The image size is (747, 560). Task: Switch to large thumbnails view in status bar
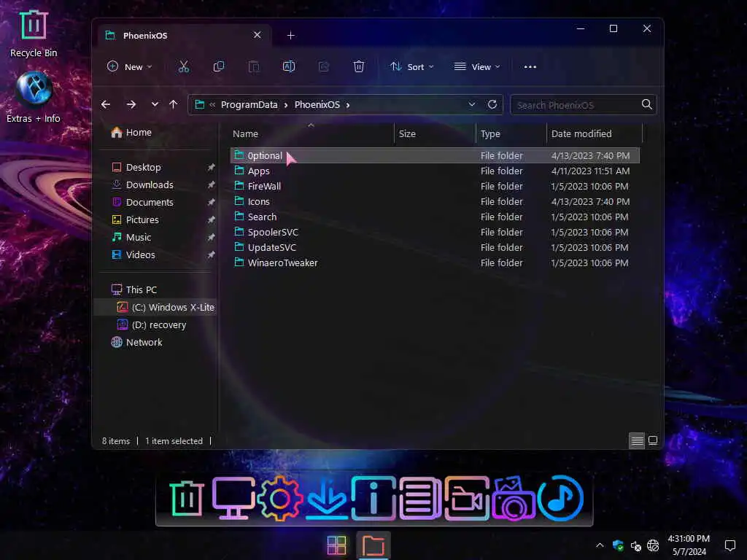653,440
